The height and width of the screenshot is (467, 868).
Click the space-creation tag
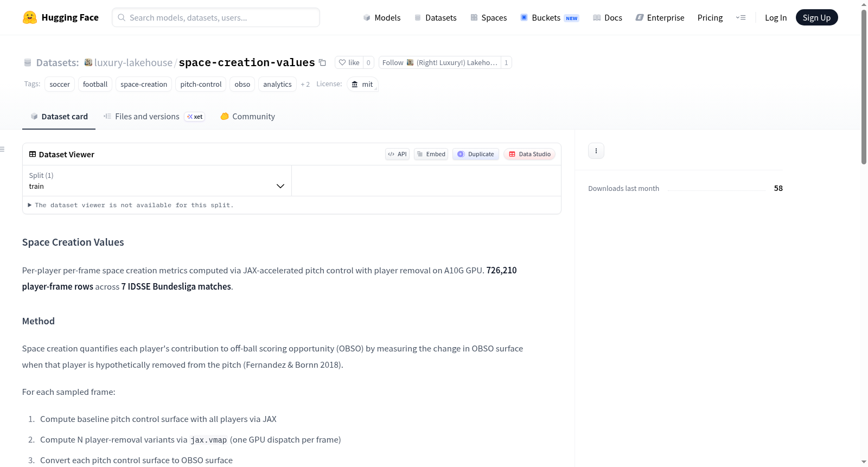click(144, 84)
